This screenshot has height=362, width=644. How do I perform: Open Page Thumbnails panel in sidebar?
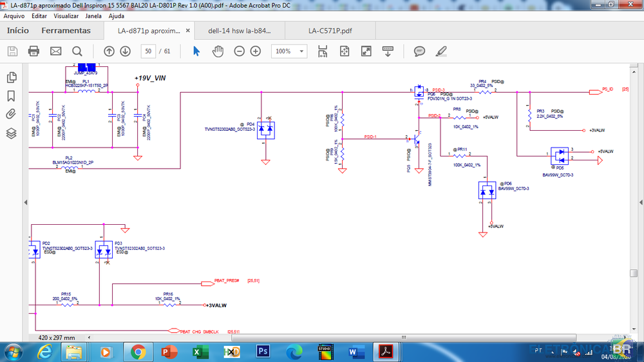[11, 78]
